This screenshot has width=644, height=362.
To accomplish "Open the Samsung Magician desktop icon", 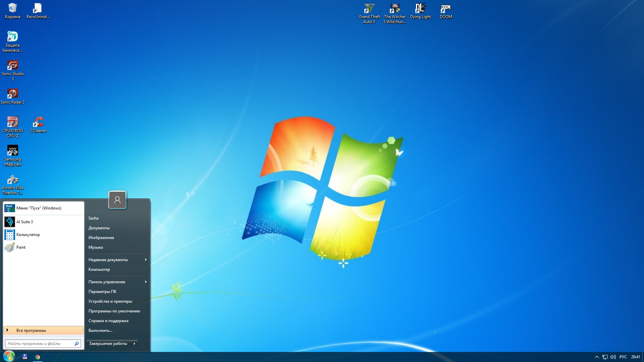I will 12,156.
